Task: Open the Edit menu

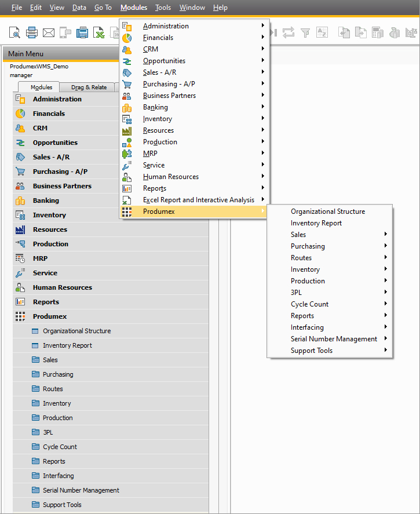Action: [36, 7]
